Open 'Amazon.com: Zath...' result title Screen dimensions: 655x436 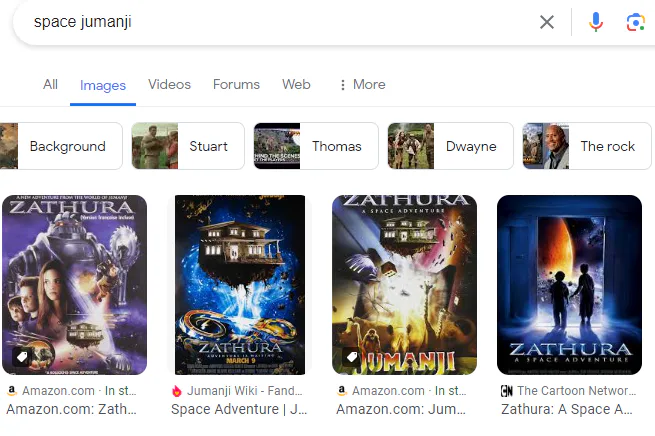pos(71,409)
